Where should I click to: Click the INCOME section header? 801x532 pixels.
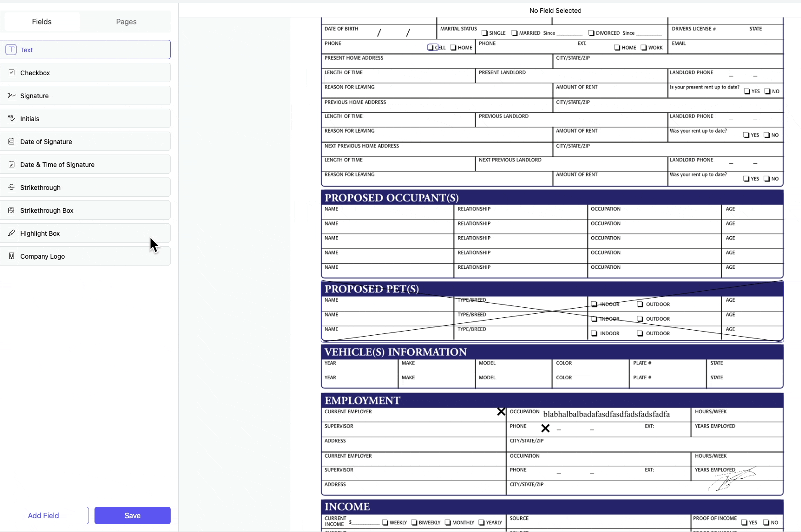(x=552, y=507)
